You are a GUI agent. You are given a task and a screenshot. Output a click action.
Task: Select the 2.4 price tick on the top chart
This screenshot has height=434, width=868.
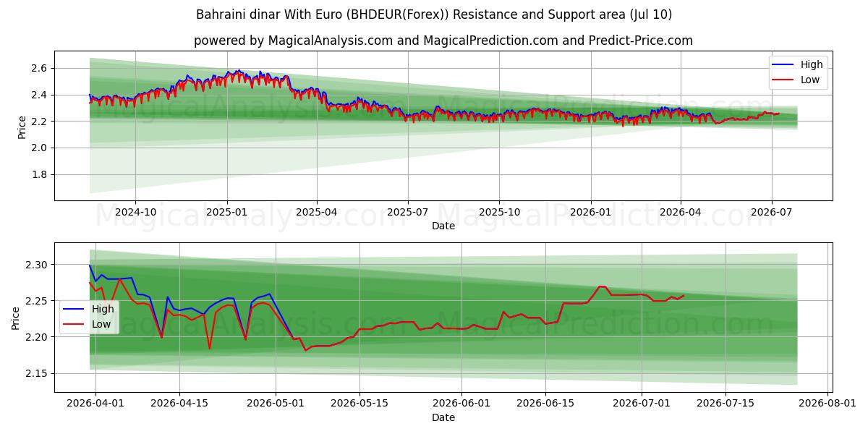tap(41, 95)
